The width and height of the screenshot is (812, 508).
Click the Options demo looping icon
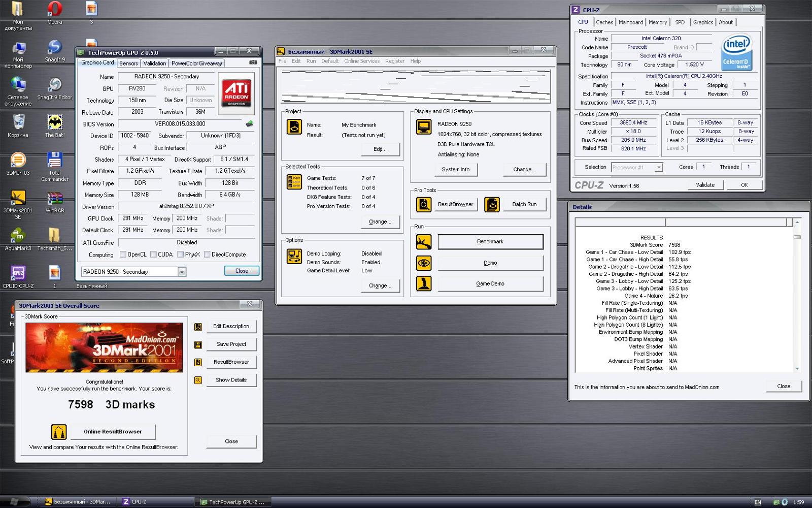tap(294, 257)
